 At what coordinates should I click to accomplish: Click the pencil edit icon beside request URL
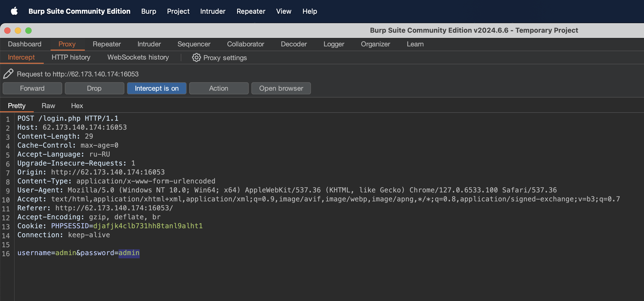8,74
